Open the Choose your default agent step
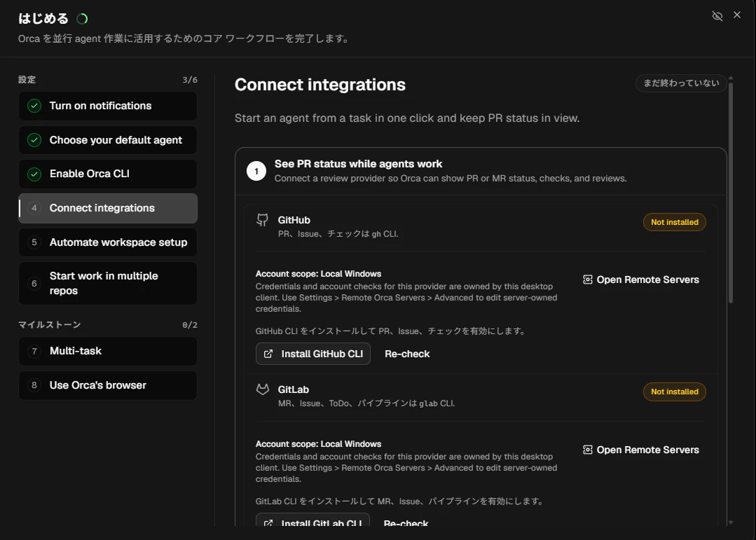Image resolution: width=756 pixels, height=540 pixels. coord(107,140)
